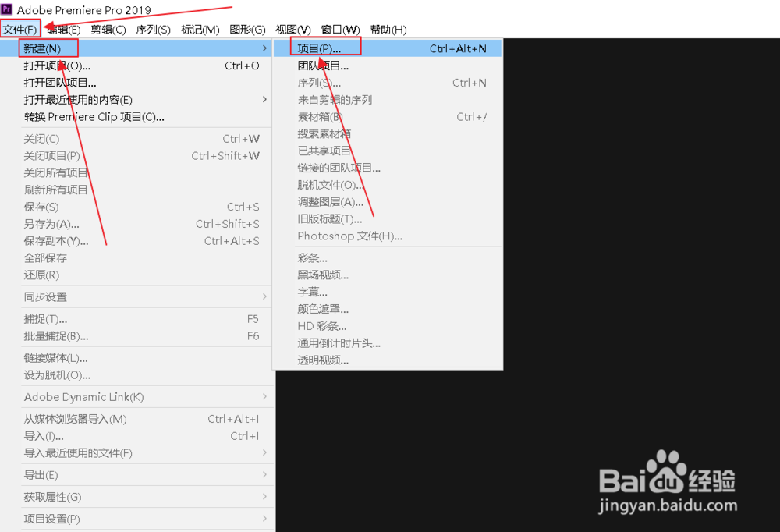
Task: Click 彩条... submenu entry
Action: coord(388,258)
